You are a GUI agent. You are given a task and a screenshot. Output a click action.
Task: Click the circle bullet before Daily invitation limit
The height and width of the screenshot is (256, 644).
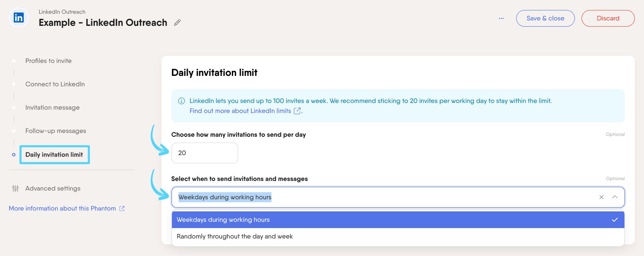(14, 155)
